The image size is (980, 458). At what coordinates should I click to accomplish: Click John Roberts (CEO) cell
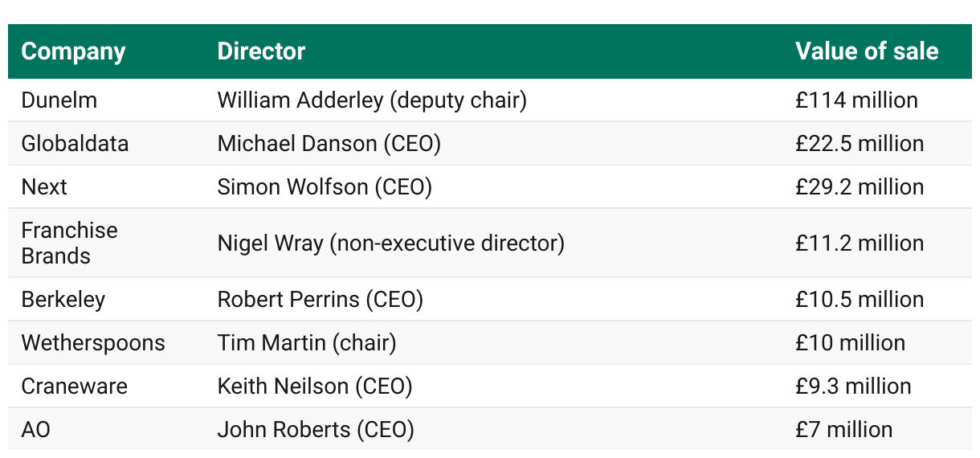click(316, 430)
